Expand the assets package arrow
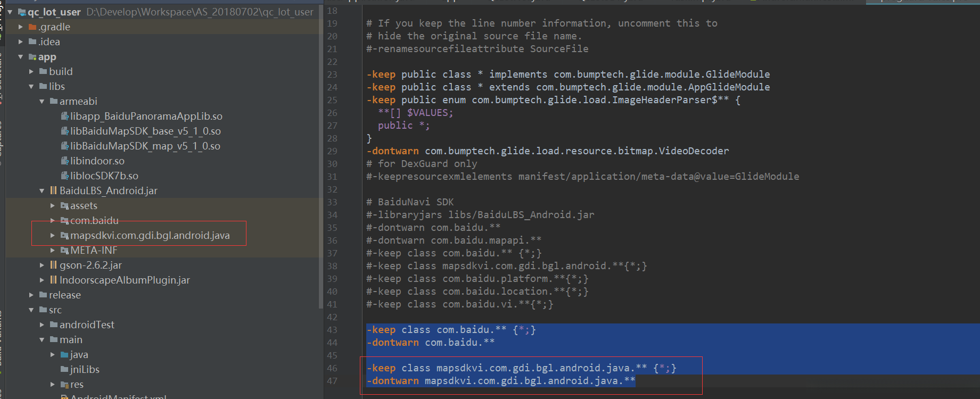The width and height of the screenshot is (980, 399). point(53,205)
